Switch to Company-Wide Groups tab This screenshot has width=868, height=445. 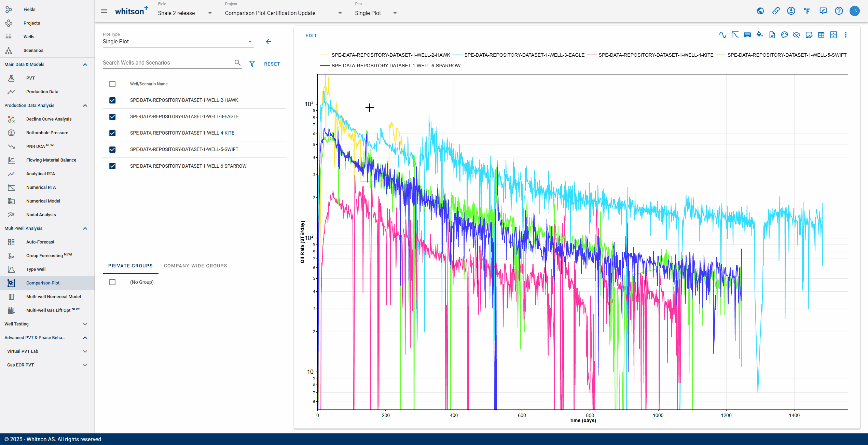pos(195,266)
